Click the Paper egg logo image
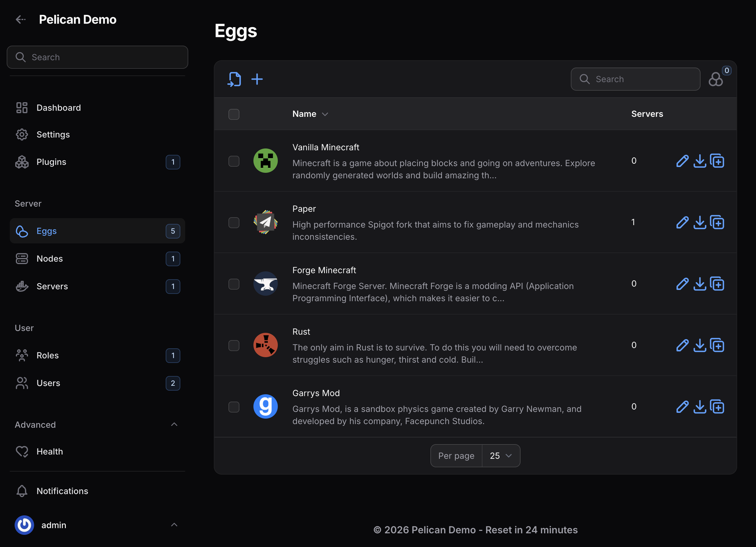The width and height of the screenshot is (756, 547). [x=265, y=222]
